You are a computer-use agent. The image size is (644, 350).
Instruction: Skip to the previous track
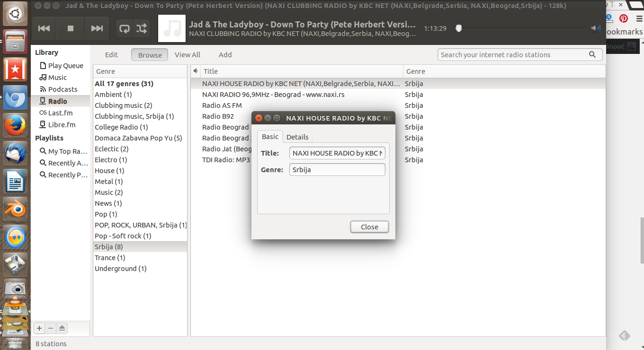(x=44, y=28)
